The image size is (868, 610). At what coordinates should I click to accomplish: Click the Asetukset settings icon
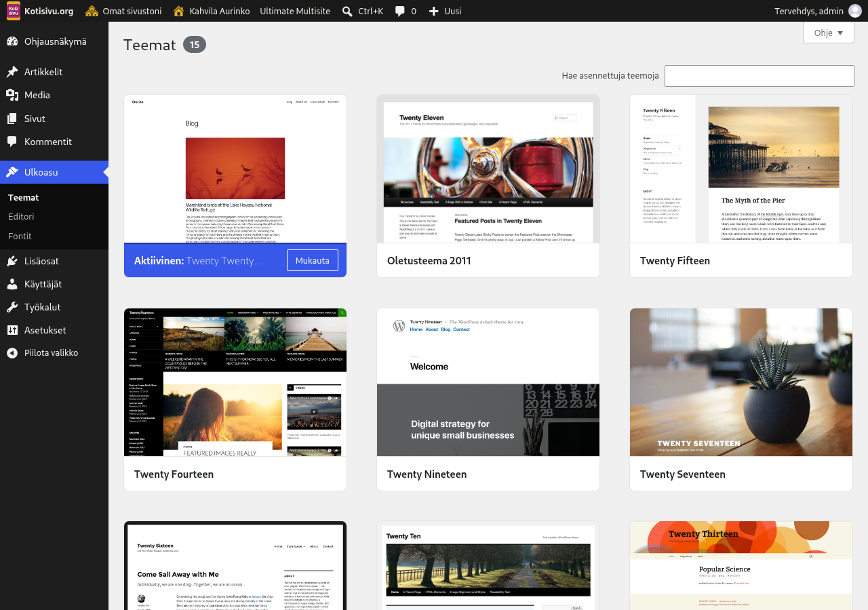tap(12, 330)
